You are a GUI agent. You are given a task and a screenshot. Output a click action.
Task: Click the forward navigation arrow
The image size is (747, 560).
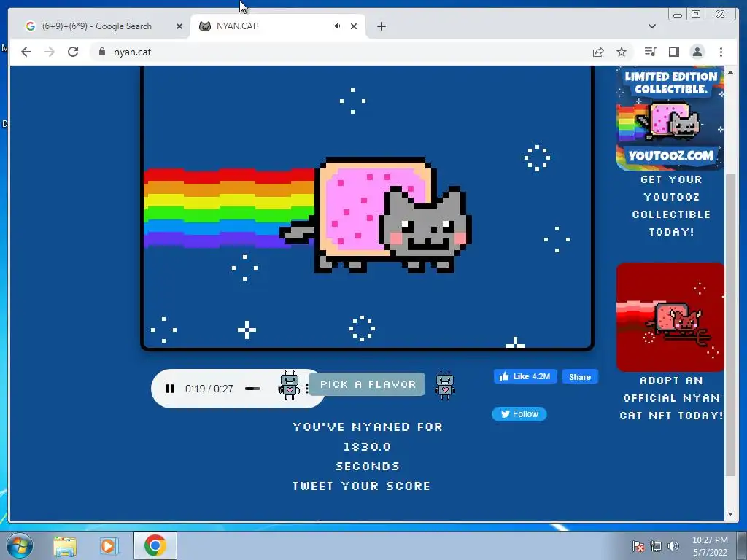[x=50, y=52]
